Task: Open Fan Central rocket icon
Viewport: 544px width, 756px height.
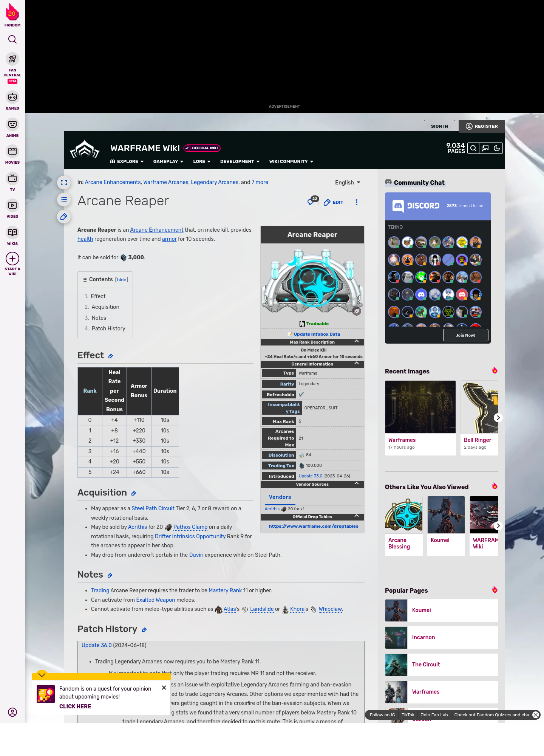Action: point(12,59)
